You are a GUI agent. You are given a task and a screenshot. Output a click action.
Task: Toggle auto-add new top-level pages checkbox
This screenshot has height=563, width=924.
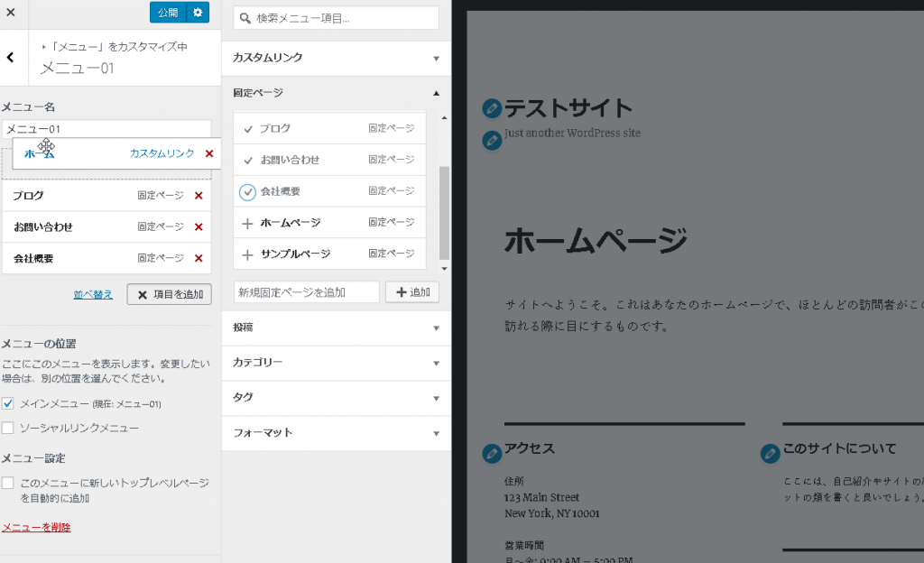pos(8,484)
